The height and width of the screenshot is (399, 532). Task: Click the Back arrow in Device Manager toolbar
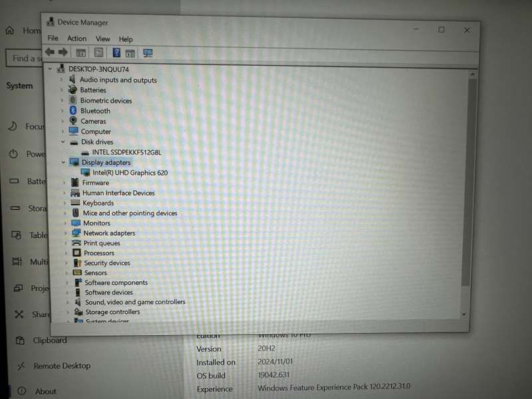(x=50, y=52)
